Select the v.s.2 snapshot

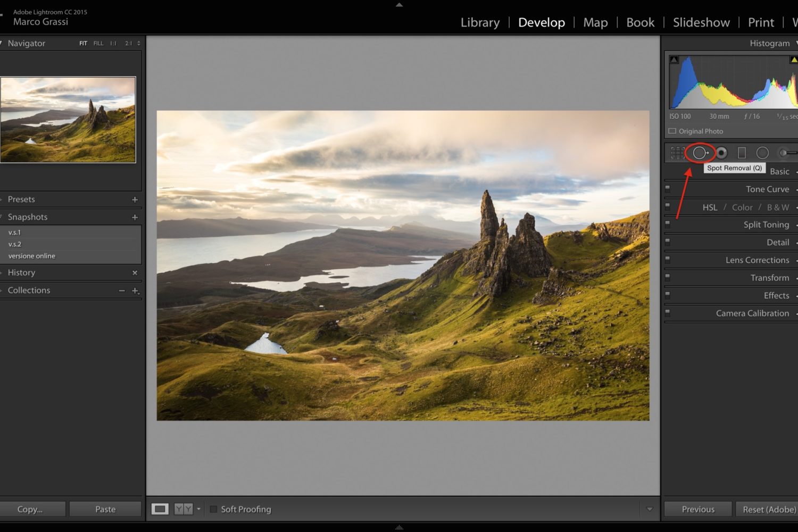15,244
